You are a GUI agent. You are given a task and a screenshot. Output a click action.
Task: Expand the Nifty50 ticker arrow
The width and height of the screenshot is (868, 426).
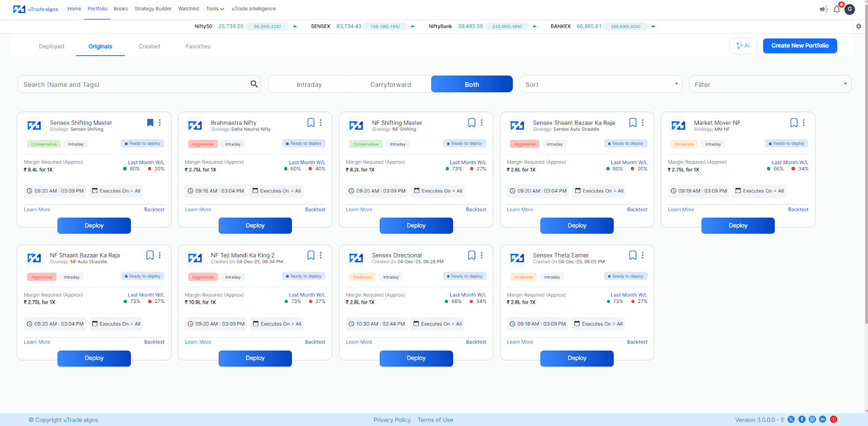[x=295, y=26]
